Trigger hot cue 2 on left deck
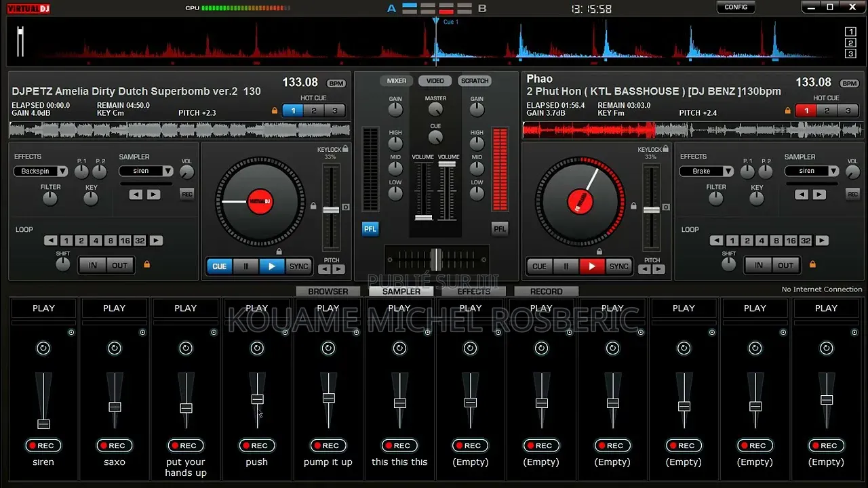This screenshot has width=868, height=488. tap(314, 111)
